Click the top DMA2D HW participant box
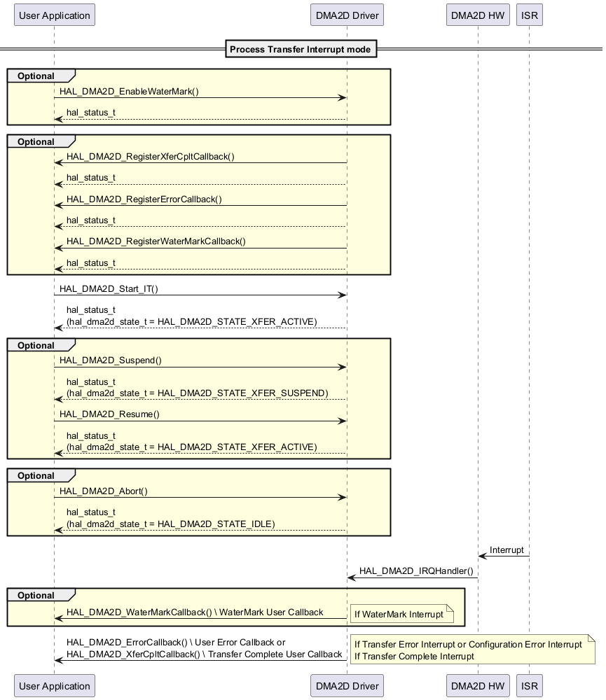This screenshot has height=700, width=606. 478,15
